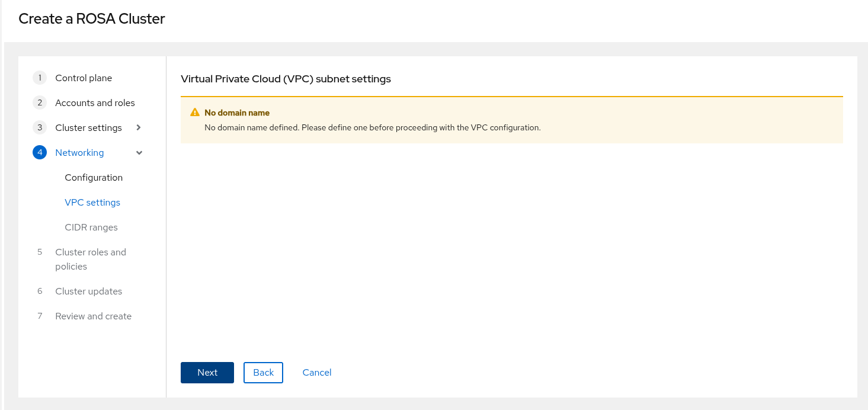The height and width of the screenshot is (410, 868).
Task: Expand the Cluster settings chevron
Action: pyautogui.click(x=139, y=127)
